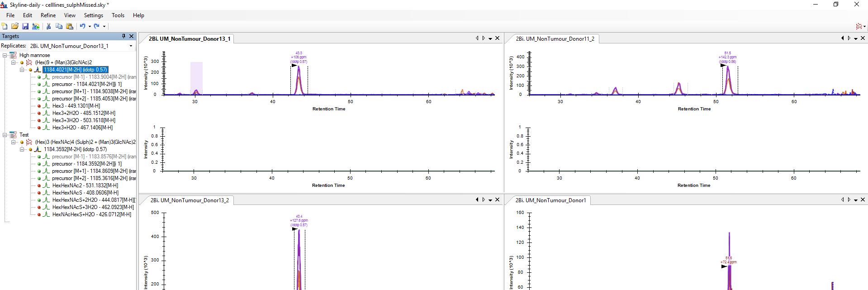Click the Import Results toolbar icon
This screenshot has width=868, height=290.
(x=36, y=26)
